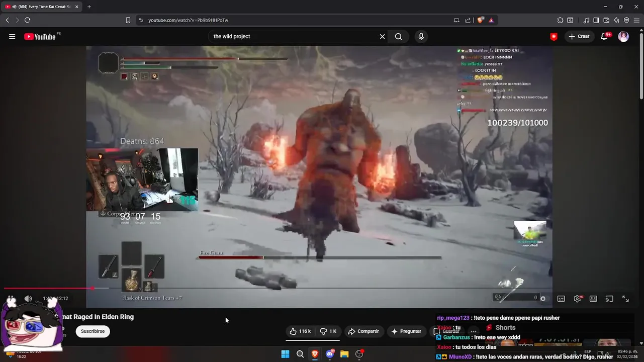Open the Shorts section link
Screen dimensions: 644x362
pos(500,327)
